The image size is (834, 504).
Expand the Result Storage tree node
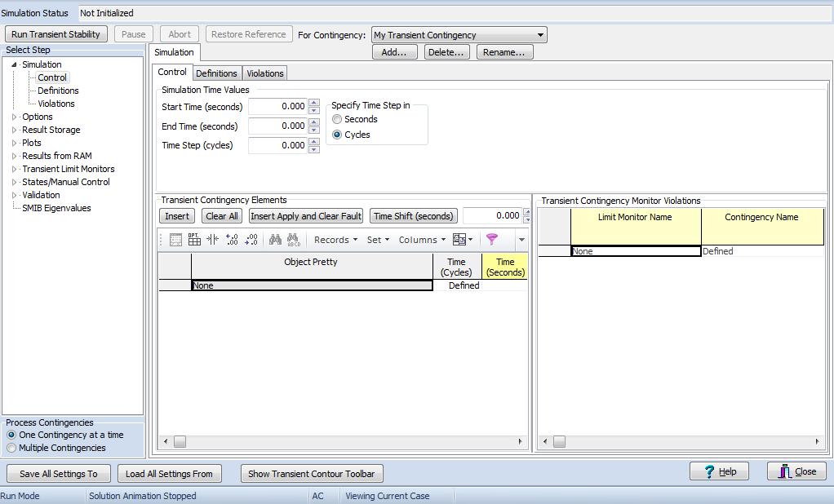click(15, 130)
